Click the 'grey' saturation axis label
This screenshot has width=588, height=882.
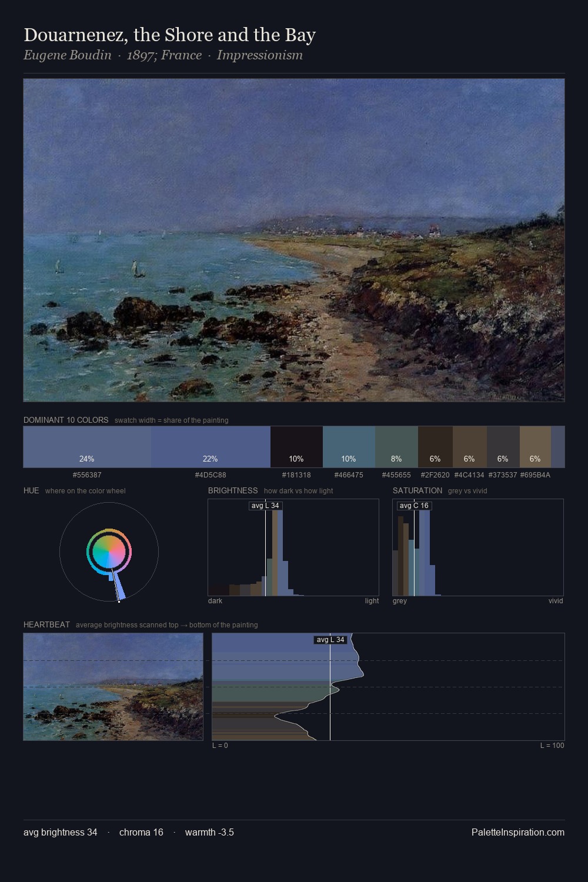pos(400,601)
